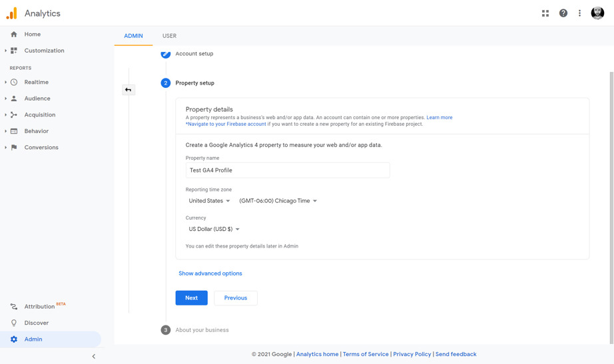
Task: Click the Property name text field
Action: pyautogui.click(x=287, y=170)
